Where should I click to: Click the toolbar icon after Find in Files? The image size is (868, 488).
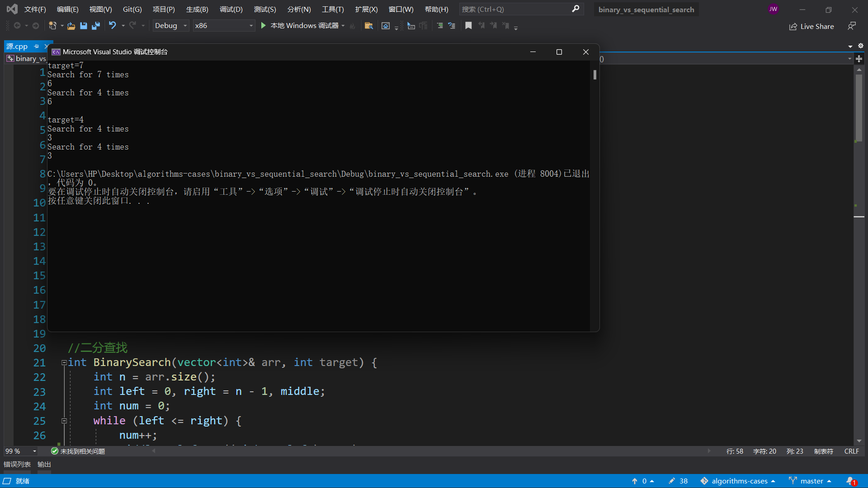386,26
